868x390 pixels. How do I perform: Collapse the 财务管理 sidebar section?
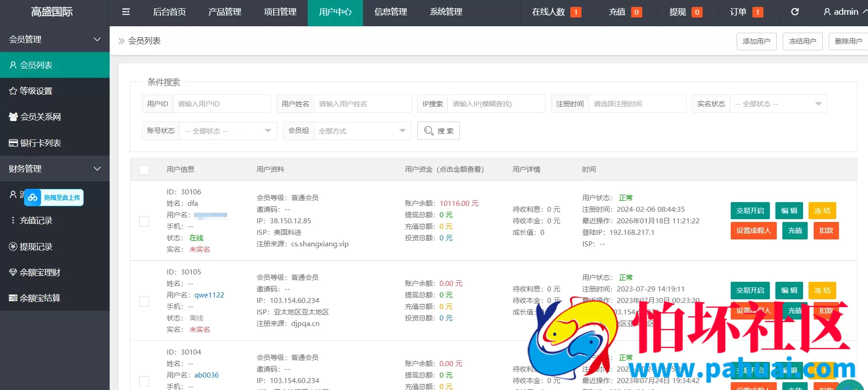[x=55, y=169]
